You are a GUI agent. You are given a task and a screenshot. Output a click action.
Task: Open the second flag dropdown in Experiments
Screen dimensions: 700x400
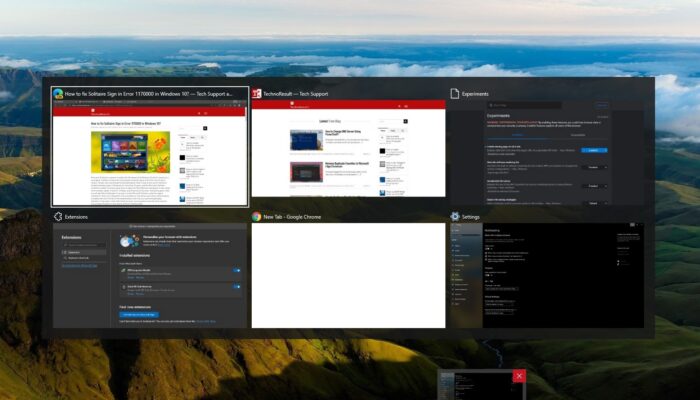tap(594, 167)
